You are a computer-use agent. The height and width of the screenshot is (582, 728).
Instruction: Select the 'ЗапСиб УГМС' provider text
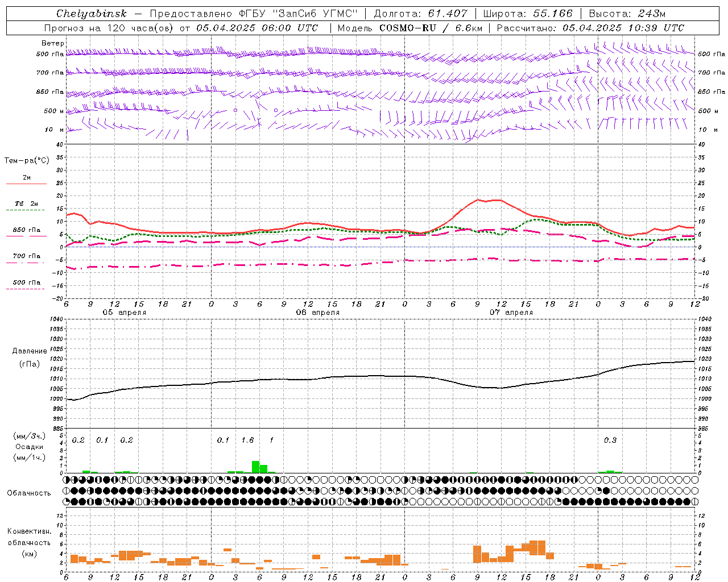(x=317, y=14)
